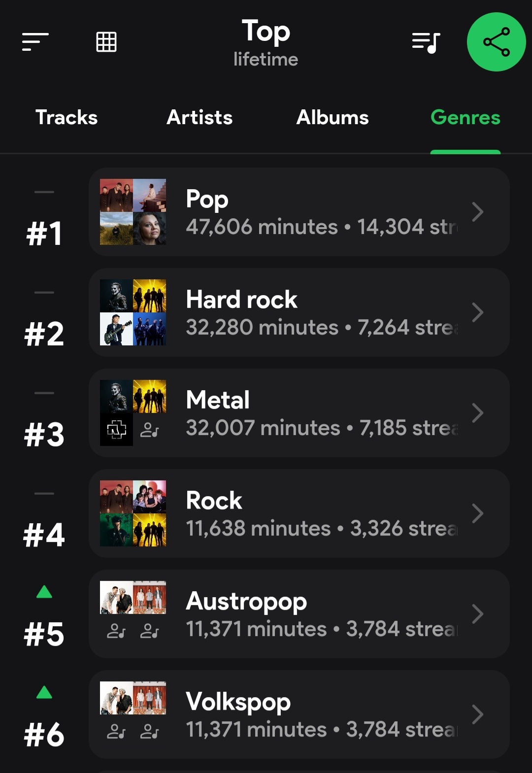The width and height of the screenshot is (532, 773).
Task: Expand the Hard rock chevron arrow
Action: tap(477, 312)
